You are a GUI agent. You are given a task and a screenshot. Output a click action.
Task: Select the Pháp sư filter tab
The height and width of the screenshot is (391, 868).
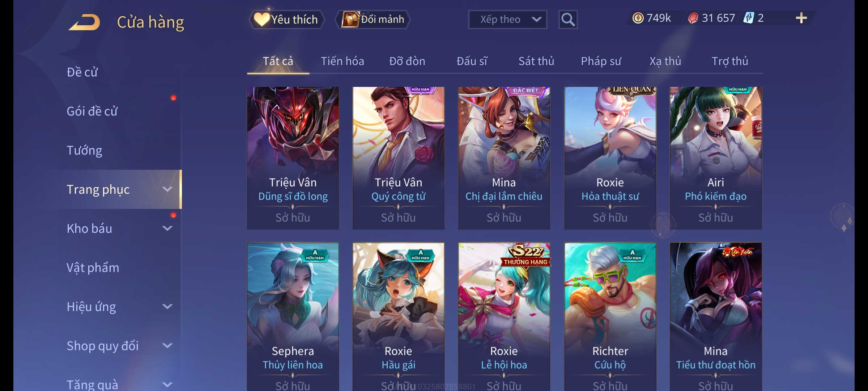coord(601,61)
